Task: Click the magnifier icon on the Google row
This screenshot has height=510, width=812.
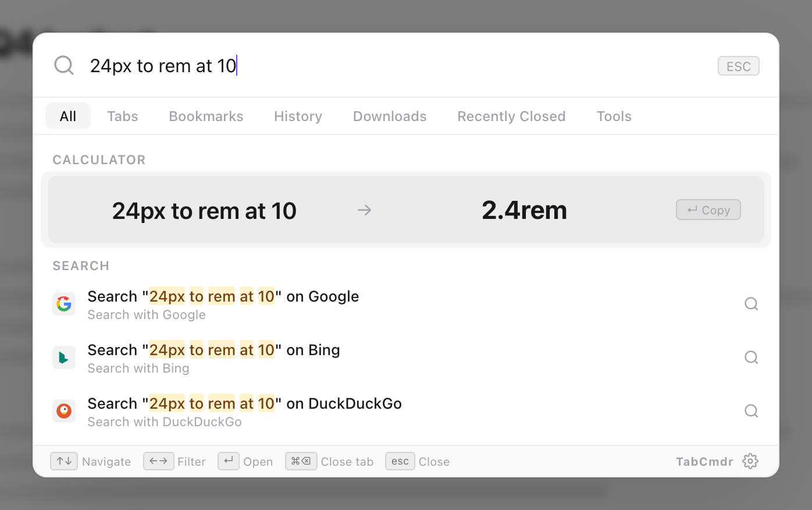Action: (752, 304)
